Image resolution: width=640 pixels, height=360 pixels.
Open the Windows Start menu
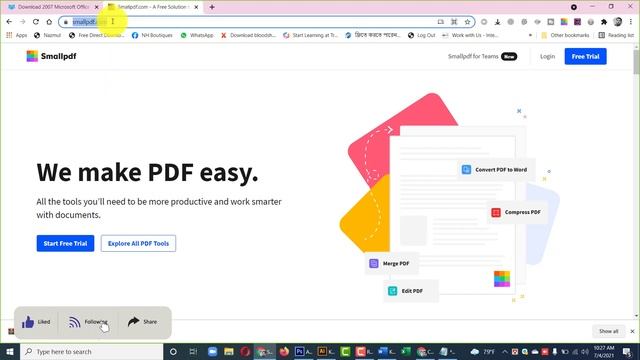click(10, 351)
